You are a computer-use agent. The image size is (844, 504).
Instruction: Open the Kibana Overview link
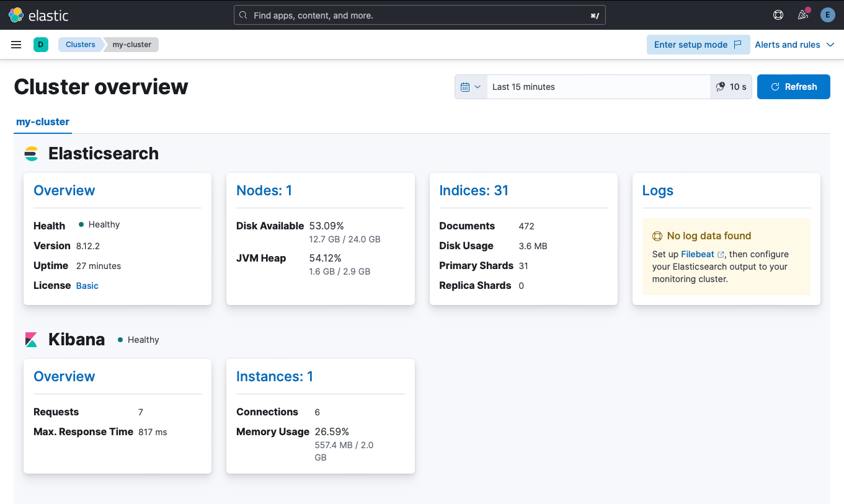[64, 376]
